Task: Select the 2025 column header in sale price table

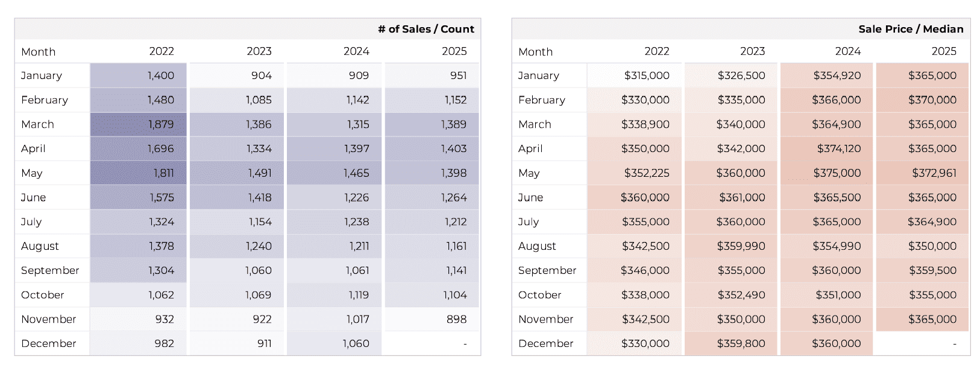Action: click(x=943, y=51)
